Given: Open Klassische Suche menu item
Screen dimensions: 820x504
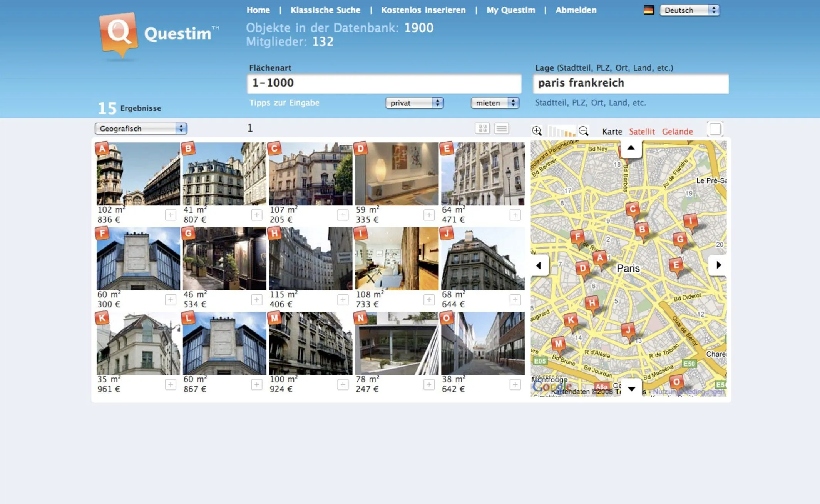Looking at the screenshot, I should coord(325,10).
